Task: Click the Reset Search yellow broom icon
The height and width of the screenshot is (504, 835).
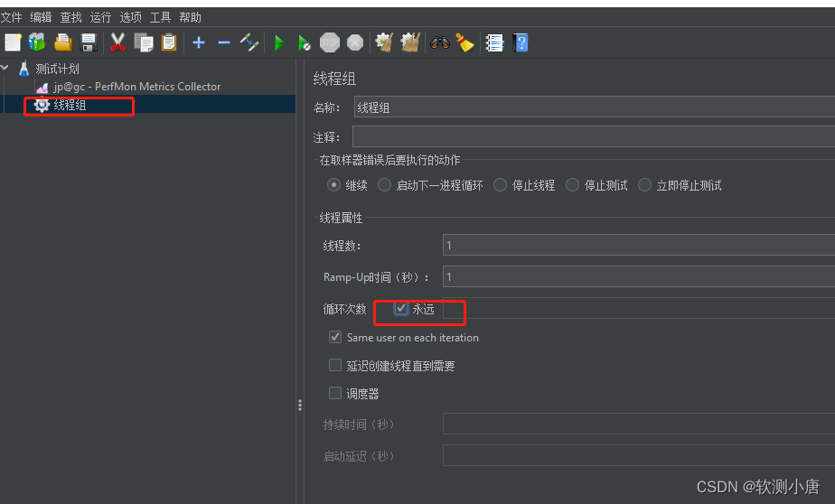Action: pos(465,42)
